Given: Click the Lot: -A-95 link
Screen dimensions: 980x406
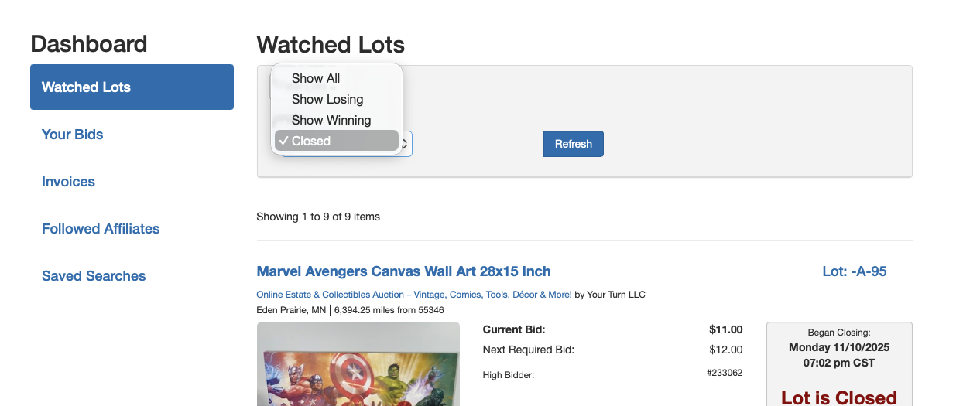Looking at the screenshot, I should coord(855,271).
